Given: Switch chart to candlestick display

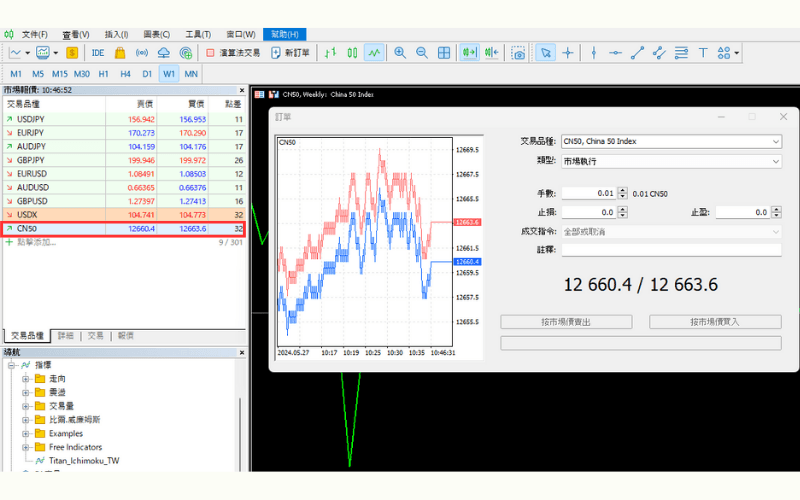Looking at the screenshot, I should tap(353, 53).
